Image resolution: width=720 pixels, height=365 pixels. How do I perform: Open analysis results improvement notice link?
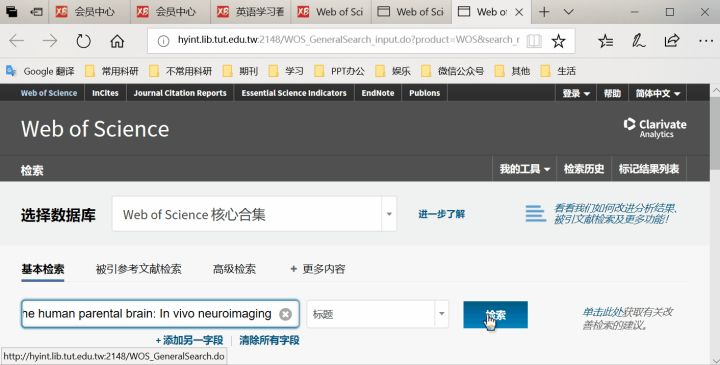(616, 214)
